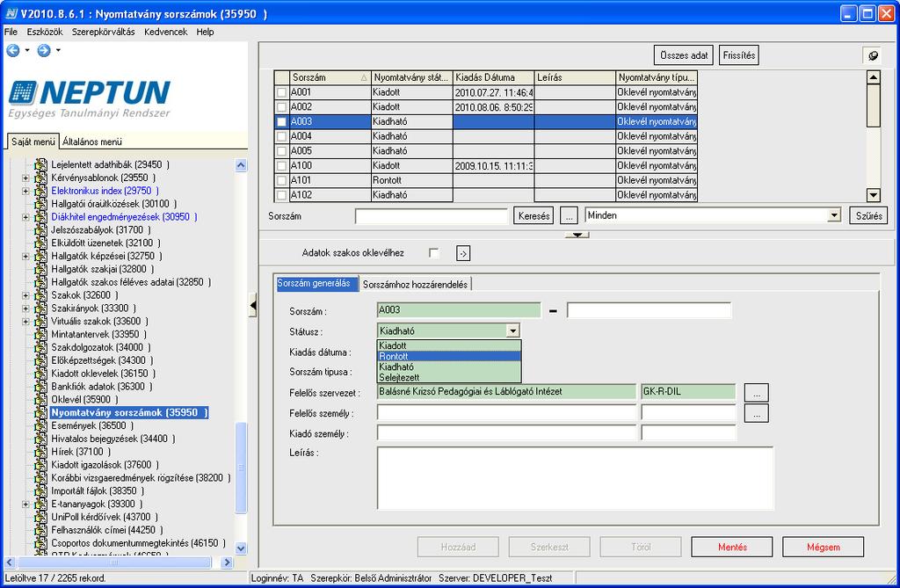Click the left panel hide arrow
Screen dimensions: 900x588
(252, 305)
